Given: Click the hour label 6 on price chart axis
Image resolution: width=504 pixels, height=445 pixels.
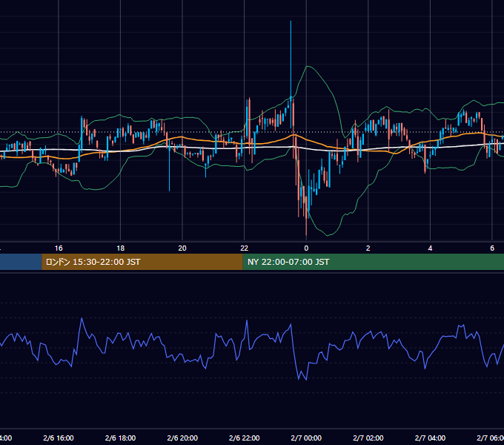Looking at the screenshot, I should (x=492, y=248).
